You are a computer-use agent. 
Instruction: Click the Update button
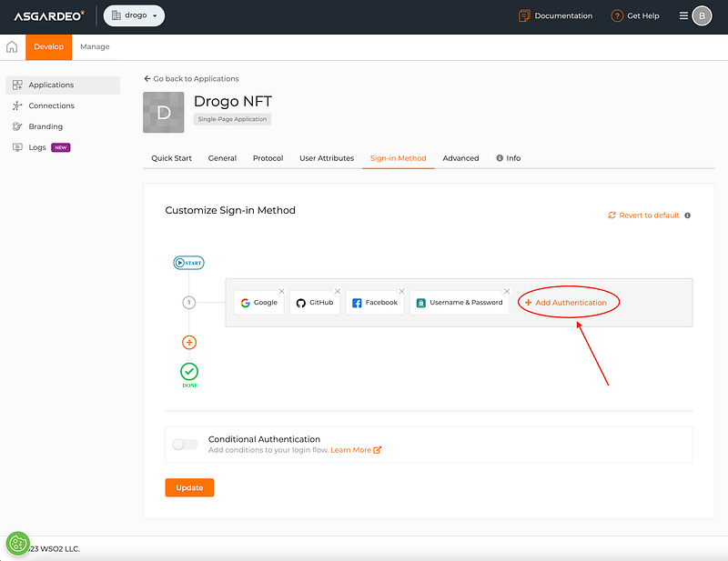tap(189, 487)
